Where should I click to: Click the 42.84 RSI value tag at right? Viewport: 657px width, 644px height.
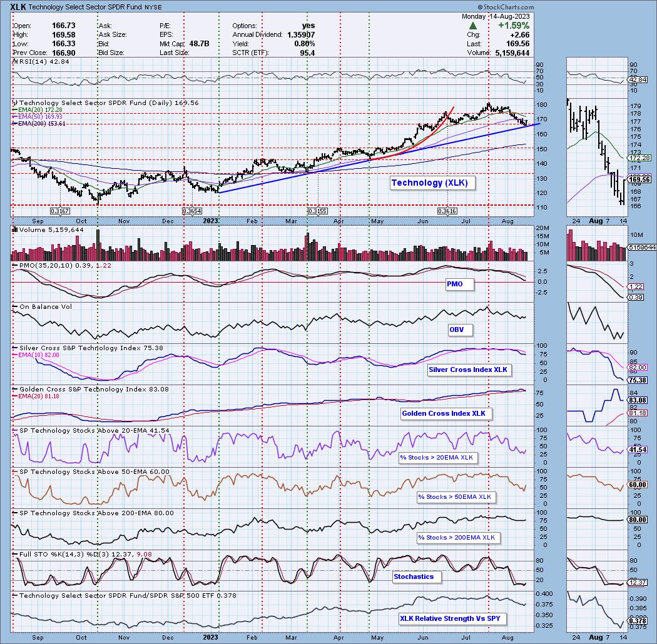638,80
